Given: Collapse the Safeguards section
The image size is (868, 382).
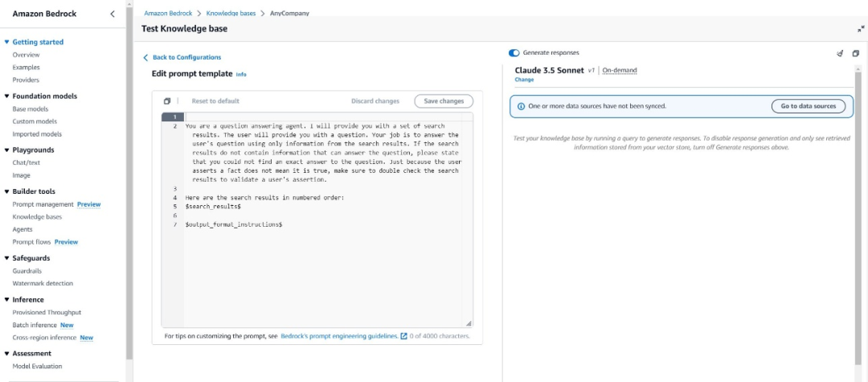Looking at the screenshot, I should tap(6, 258).
